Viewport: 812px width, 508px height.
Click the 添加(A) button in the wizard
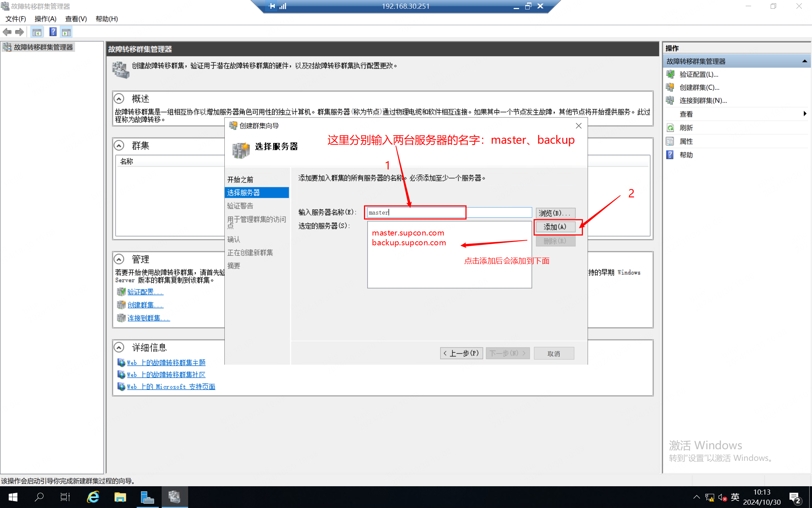(x=555, y=227)
